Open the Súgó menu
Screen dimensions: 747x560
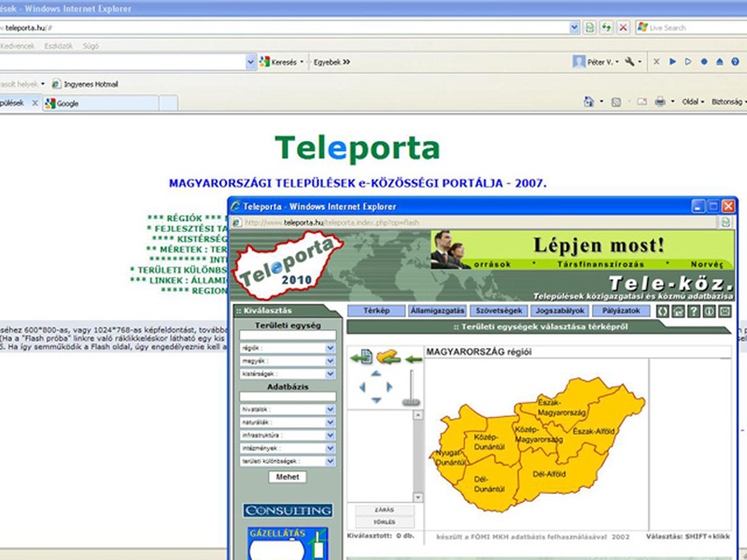point(91,46)
